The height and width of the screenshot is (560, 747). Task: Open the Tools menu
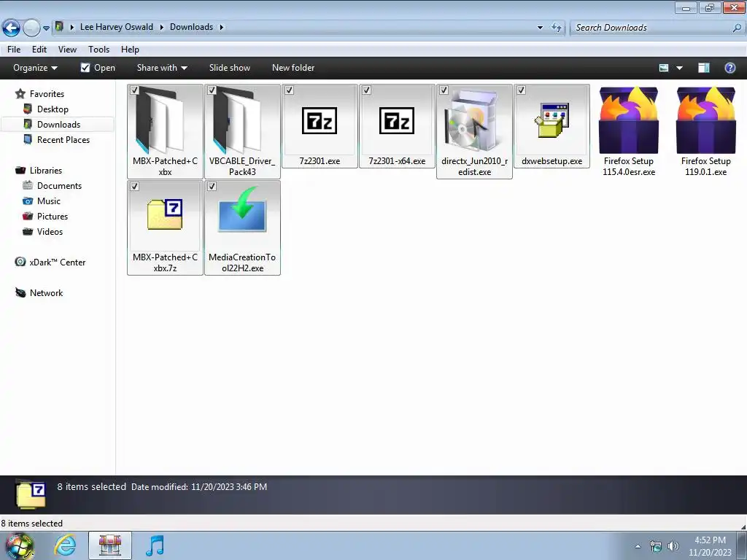pos(98,50)
